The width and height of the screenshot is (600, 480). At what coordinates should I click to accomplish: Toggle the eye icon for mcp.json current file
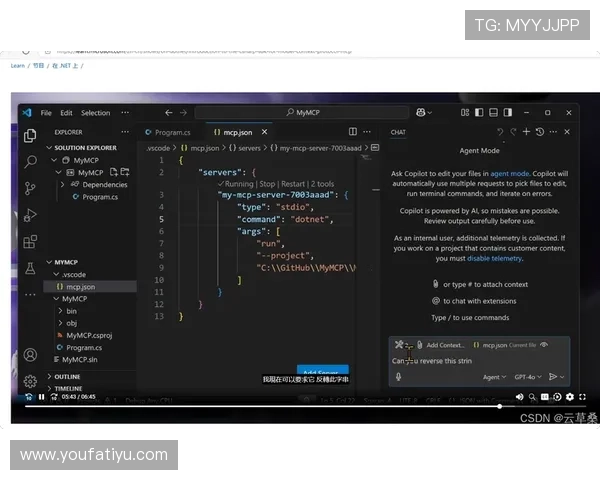[544, 345]
